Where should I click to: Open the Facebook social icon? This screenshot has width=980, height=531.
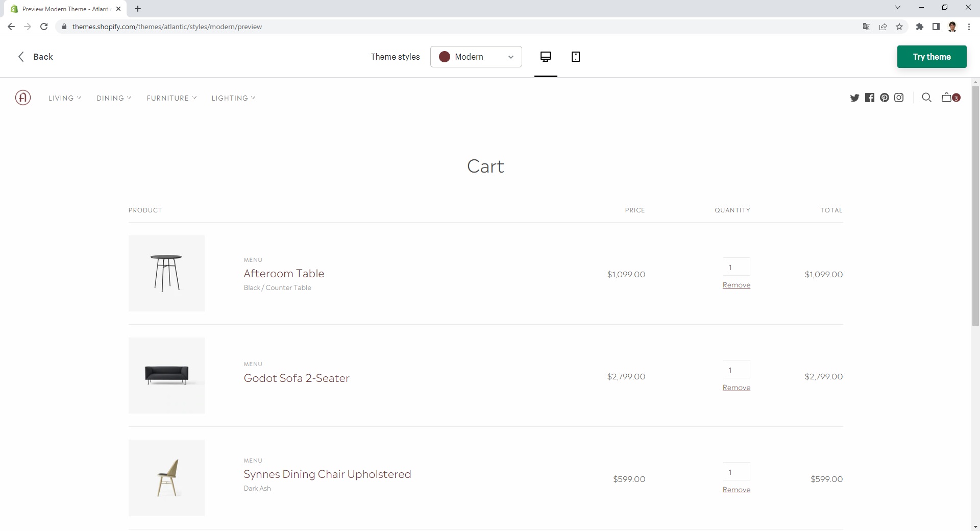click(870, 98)
